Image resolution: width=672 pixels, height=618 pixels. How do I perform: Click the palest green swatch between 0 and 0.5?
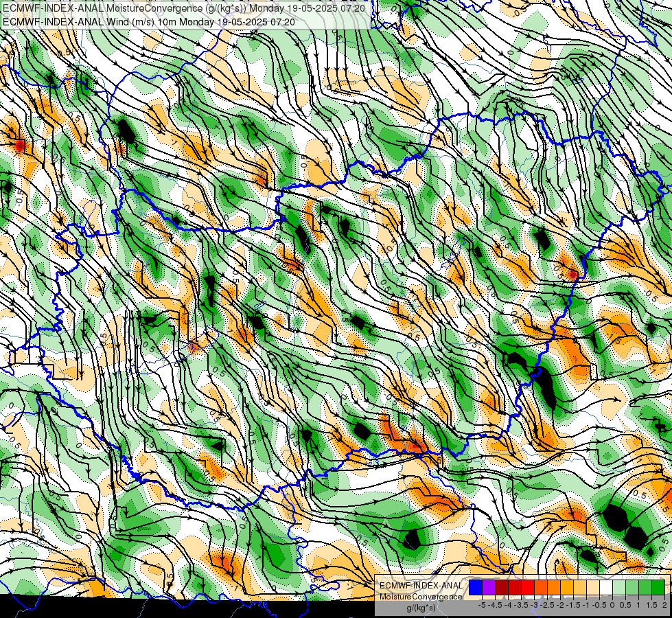(x=619, y=588)
